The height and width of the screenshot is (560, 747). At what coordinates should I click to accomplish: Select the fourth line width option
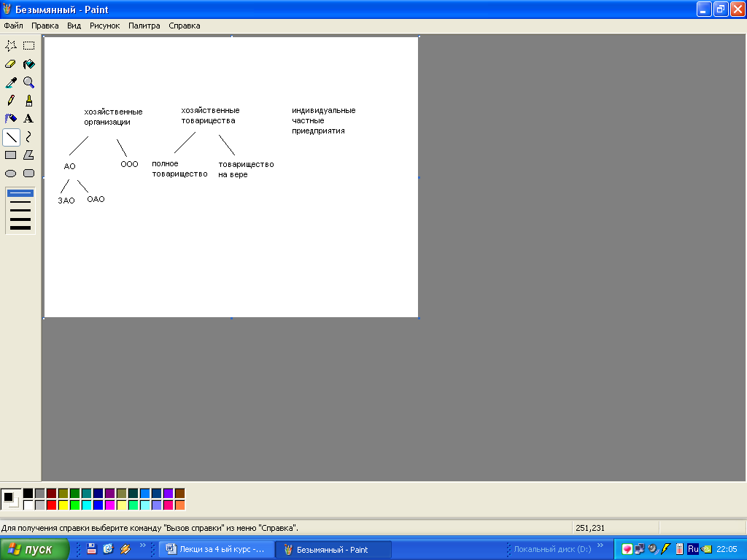tap(20, 219)
